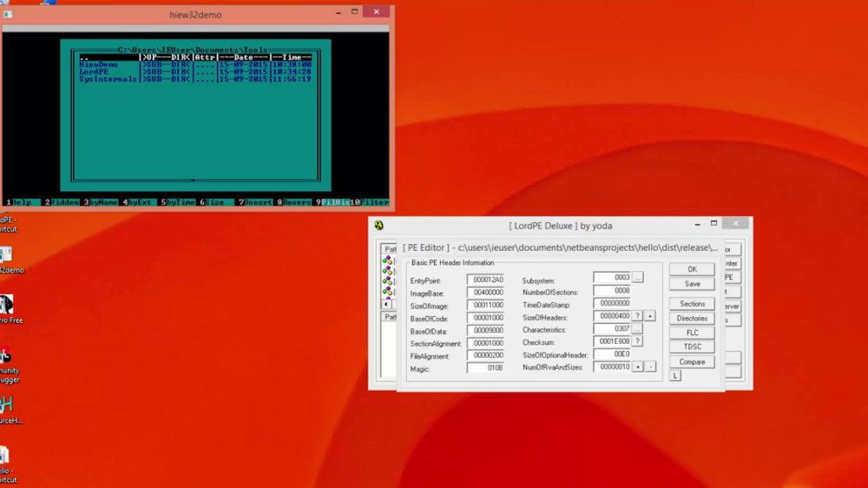Screen dimensions: 868x488
Task: Select the LordPE directory row in hiew
Action: point(194,71)
